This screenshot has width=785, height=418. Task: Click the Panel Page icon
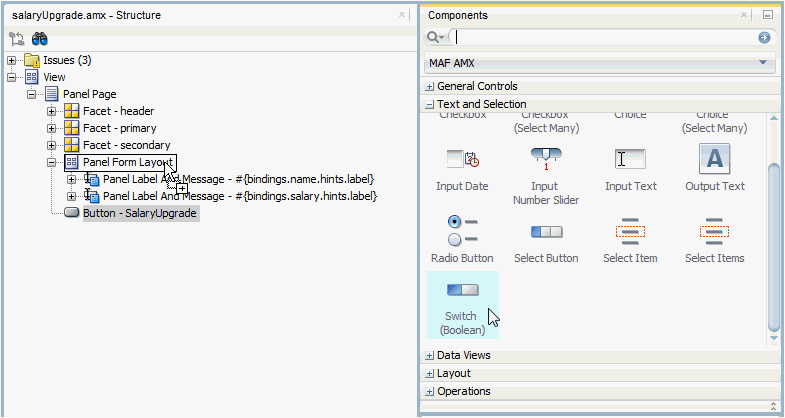pyautogui.click(x=52, y=94)
